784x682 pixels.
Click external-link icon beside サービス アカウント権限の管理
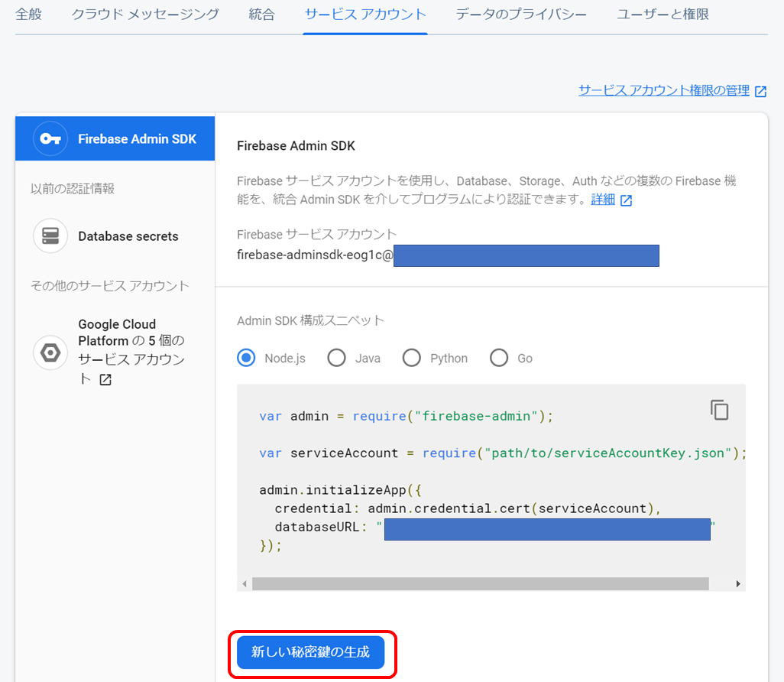click(760, 91)
